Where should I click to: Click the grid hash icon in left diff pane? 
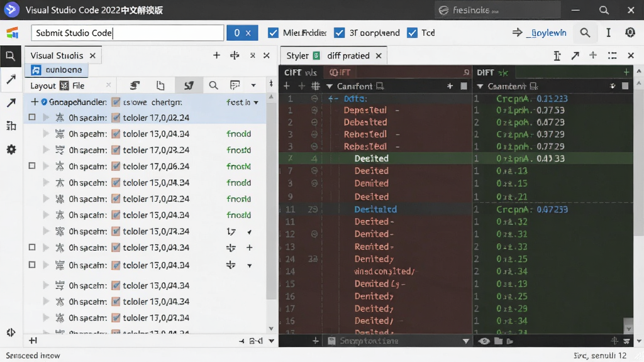pos(316,86)
